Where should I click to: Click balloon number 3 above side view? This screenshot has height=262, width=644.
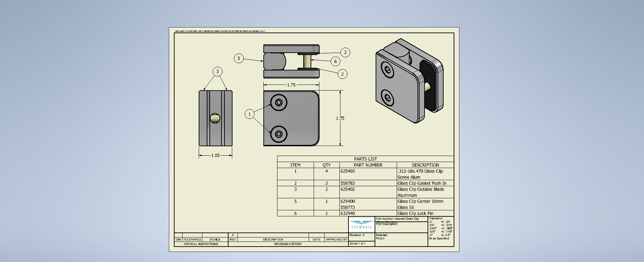coord(217,71)
